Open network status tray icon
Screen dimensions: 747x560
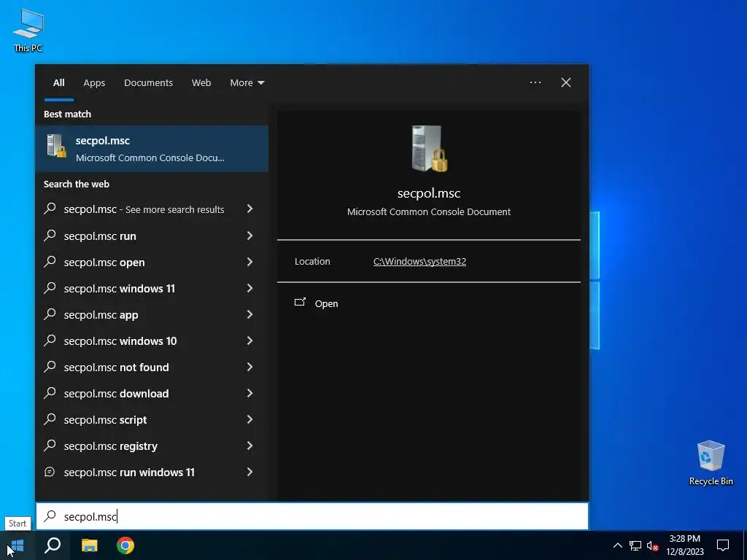pos(635,545)
